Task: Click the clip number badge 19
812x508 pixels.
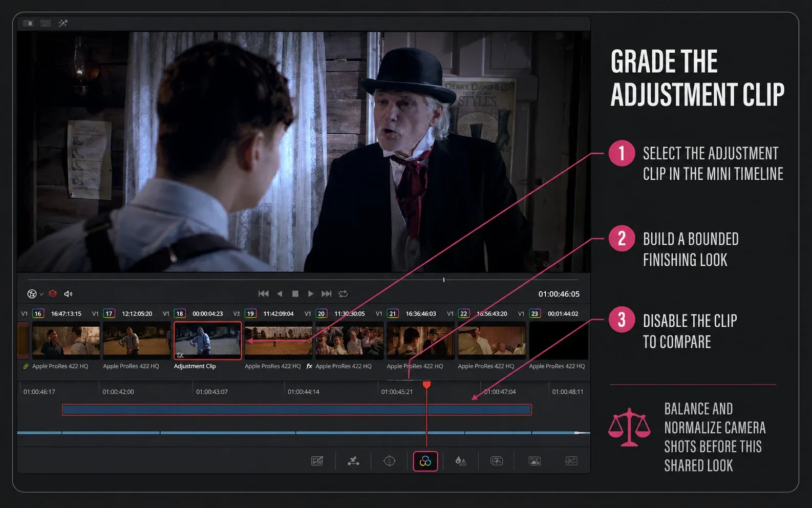Action: click(x=250, y=313)
